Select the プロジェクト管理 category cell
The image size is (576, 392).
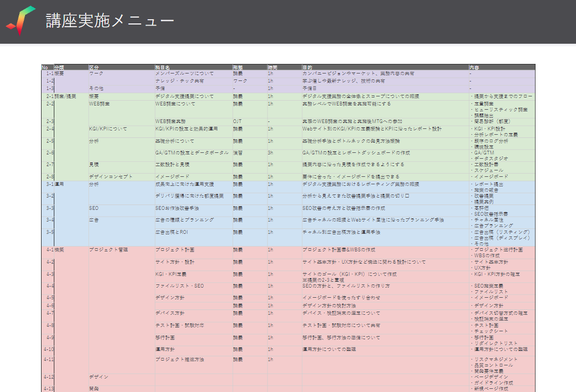pos(108,249)
